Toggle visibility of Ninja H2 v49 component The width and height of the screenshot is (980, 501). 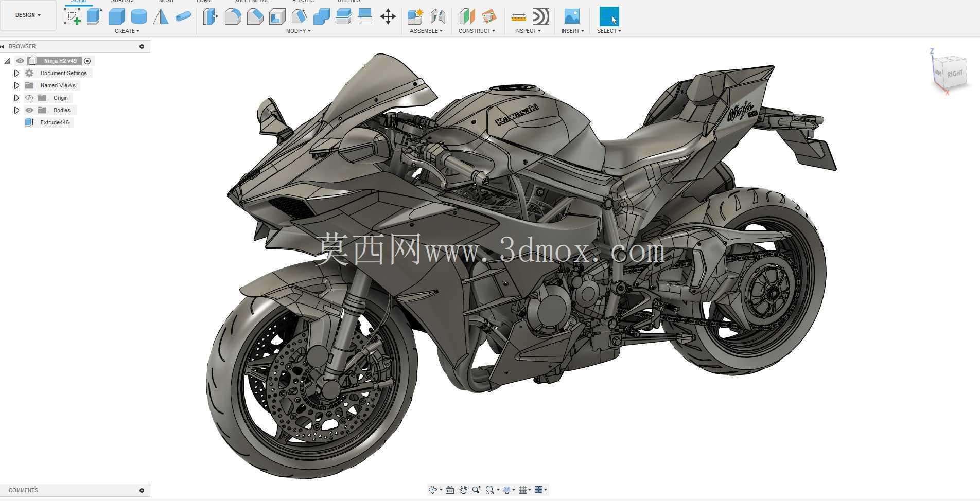click(20, 61)
